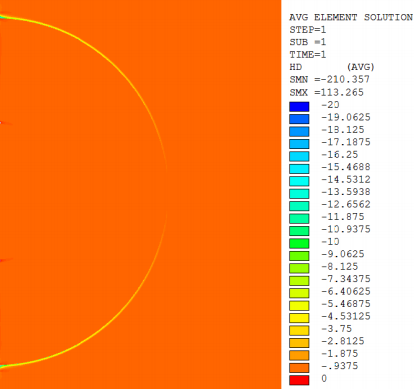Select the 'SMN =-210.357' minimum value

tap(329, 80)
